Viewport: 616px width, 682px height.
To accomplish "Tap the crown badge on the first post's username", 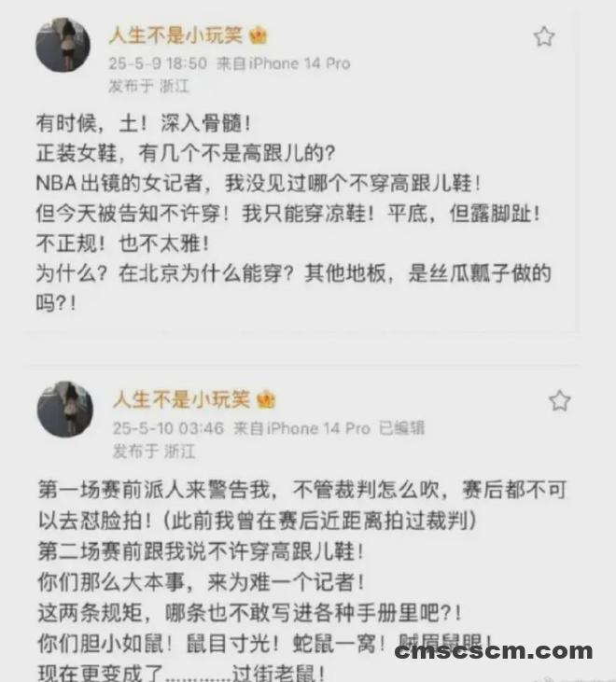I will click(259, 35).
